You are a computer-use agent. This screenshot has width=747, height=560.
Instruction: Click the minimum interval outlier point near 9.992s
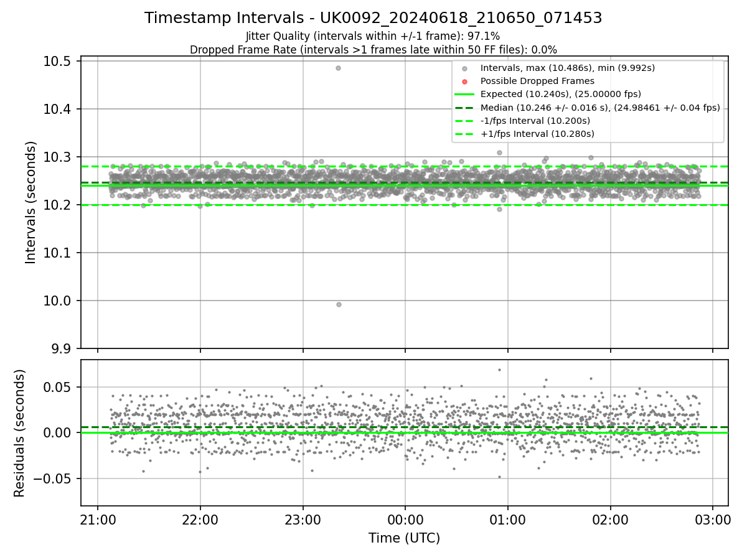click(x=339, y=304)
